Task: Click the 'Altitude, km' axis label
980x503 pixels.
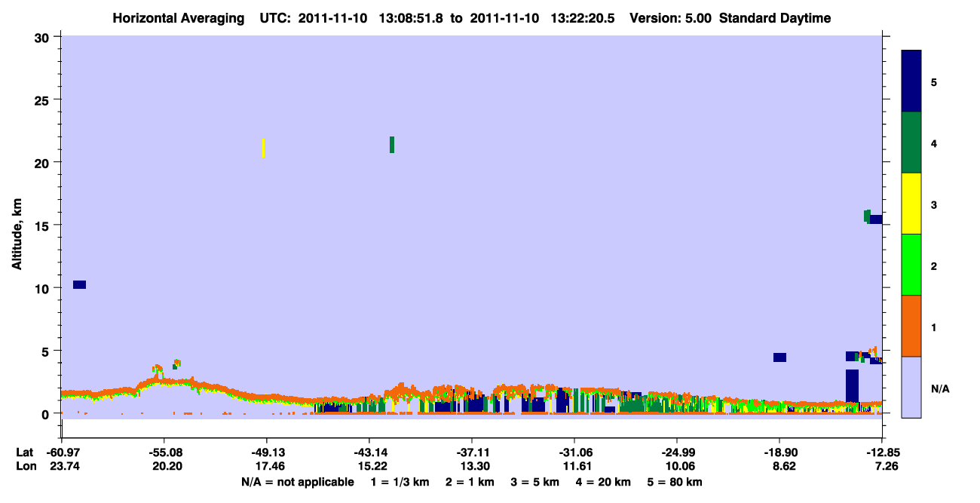Action: click(x=17, y=235)
